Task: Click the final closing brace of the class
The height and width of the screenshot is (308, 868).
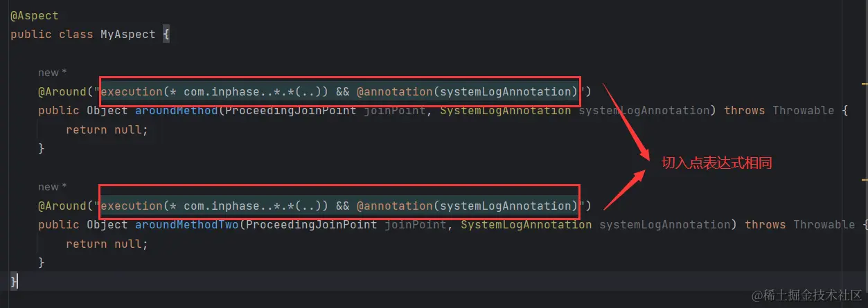Action: (x=14, y=281)
